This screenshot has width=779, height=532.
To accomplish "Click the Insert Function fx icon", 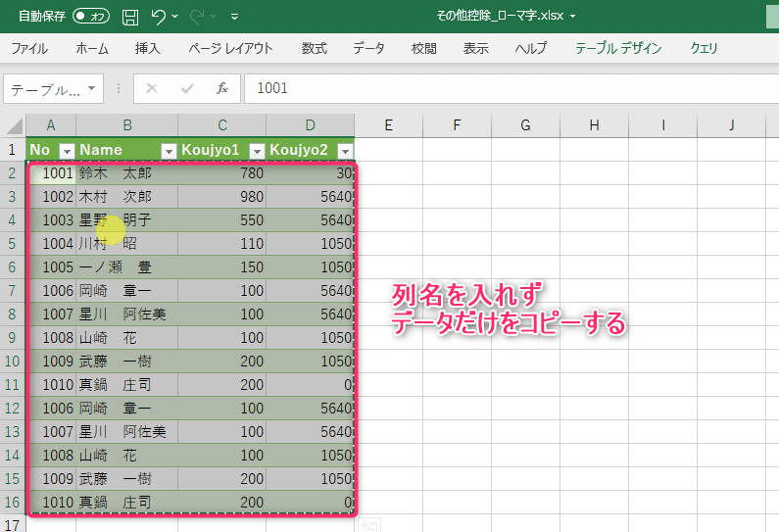I will pyautogui.click(x=222, y=89).
